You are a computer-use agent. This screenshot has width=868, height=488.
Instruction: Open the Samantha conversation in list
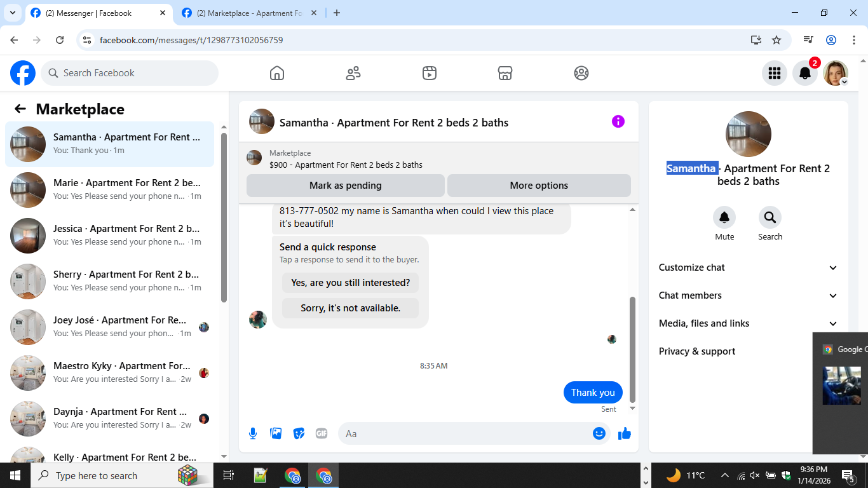click(x=110, y=144)
